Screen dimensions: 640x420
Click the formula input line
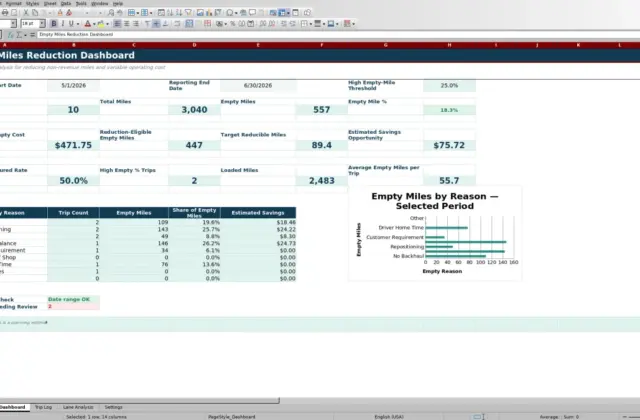tap(339, 35)
